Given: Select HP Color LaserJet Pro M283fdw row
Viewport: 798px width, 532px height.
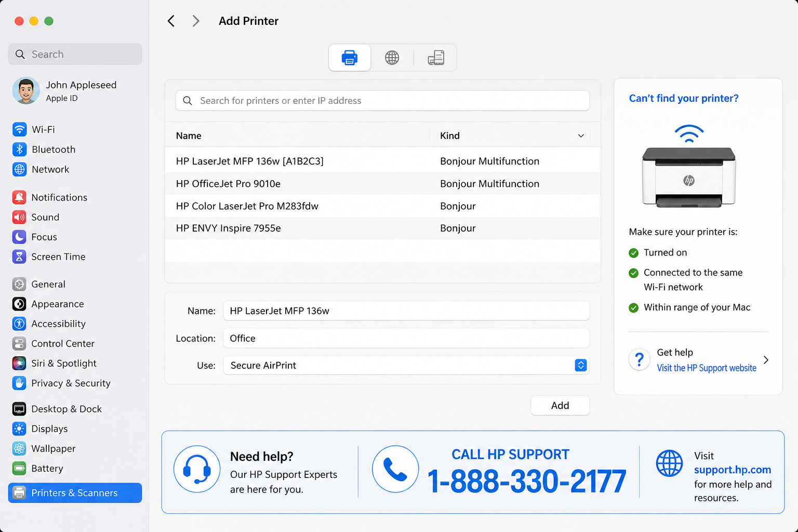Looking at the screenshot, I should [x=382, y=206].
